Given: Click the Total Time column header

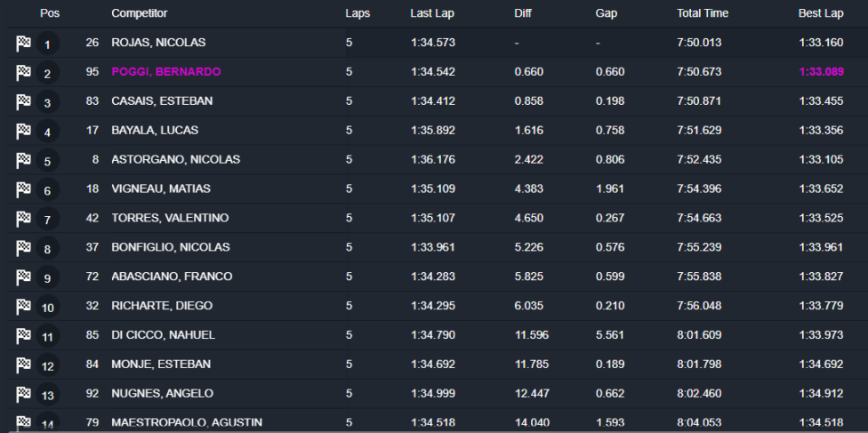Looking at the screenshot, I should pos(703,13).
